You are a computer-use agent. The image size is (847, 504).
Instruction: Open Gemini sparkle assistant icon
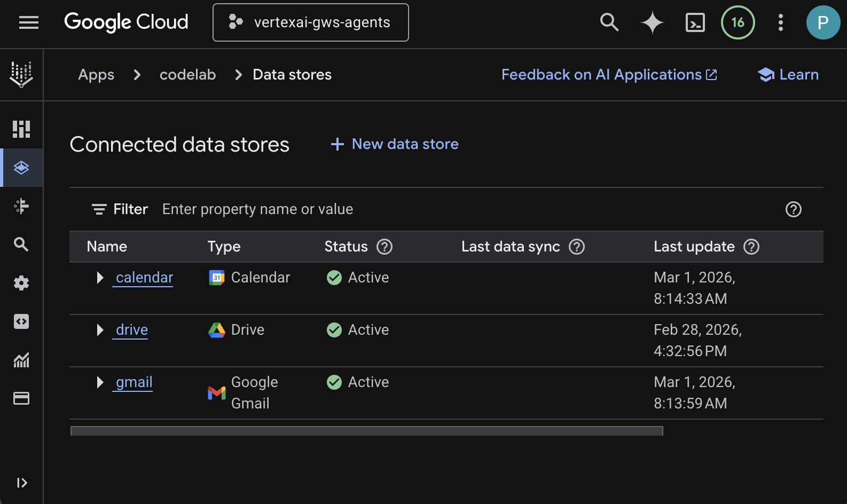(x=652, y=22)
